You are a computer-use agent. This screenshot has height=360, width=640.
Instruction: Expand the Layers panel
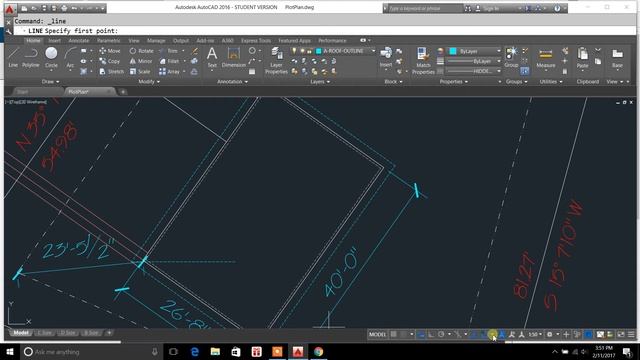point(320,82)
